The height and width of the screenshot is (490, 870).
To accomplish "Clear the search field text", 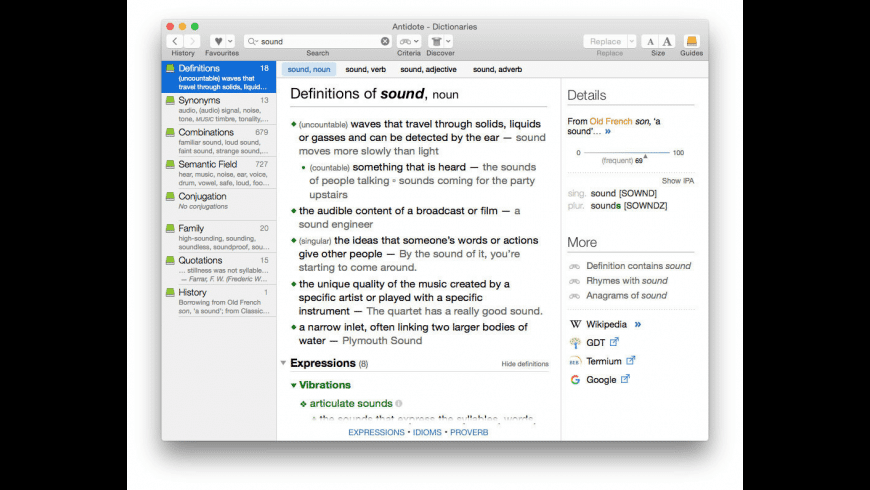I will (385, 41).
